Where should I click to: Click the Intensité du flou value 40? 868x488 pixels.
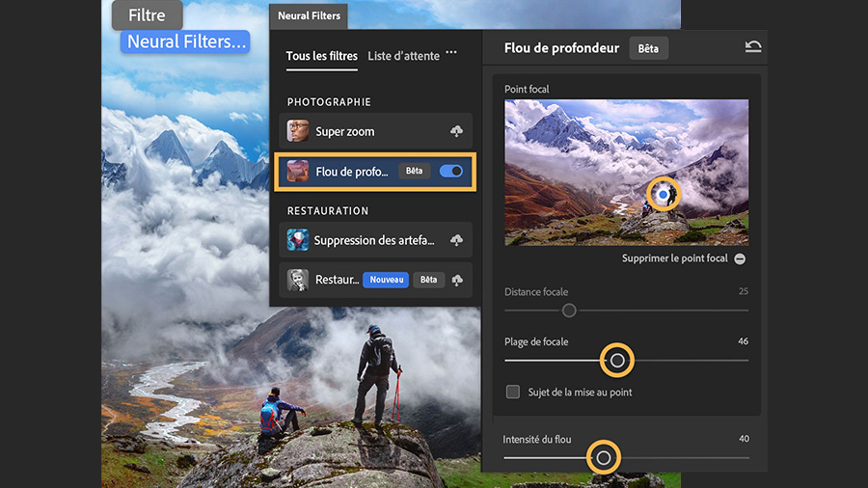tap(744, 439)
